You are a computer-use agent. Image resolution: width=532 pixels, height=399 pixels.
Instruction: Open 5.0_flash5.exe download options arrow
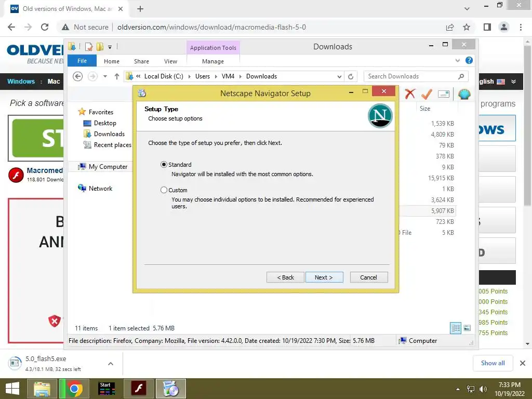pyautogui.click(x=111, y=364)
